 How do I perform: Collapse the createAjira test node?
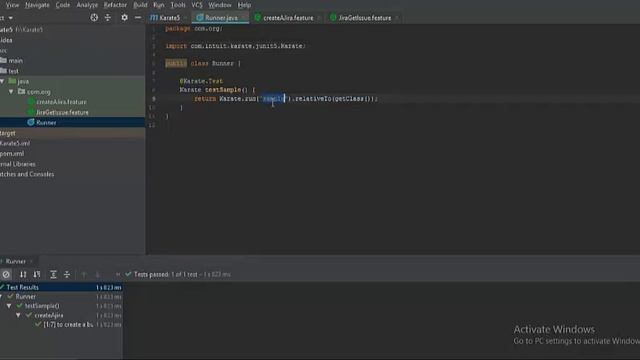pyautogui.click(x=18, y=315)
